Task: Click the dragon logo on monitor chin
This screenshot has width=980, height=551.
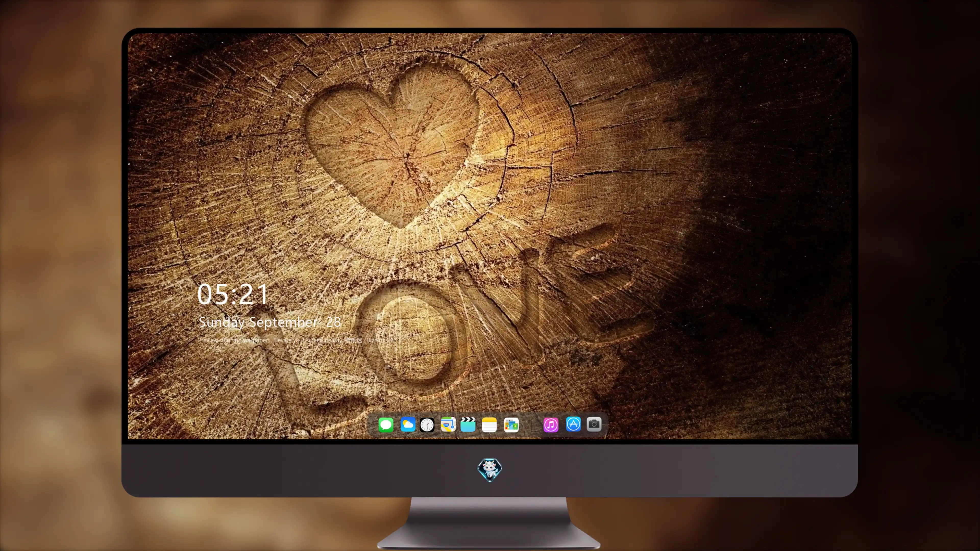Action: click(490, 470)
